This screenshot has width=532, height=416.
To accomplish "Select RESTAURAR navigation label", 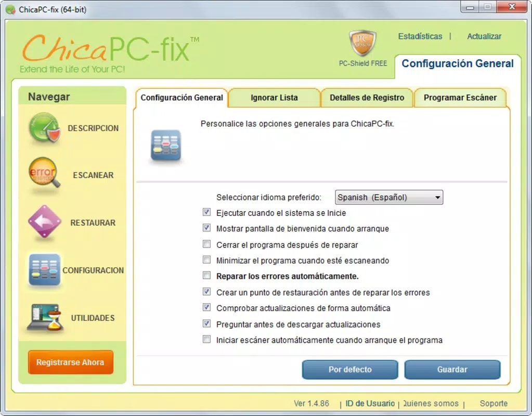I will [93, 223].
